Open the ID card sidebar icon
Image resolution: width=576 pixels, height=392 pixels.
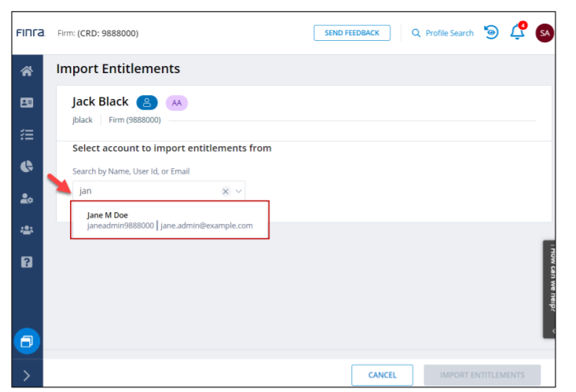point(27,103)
